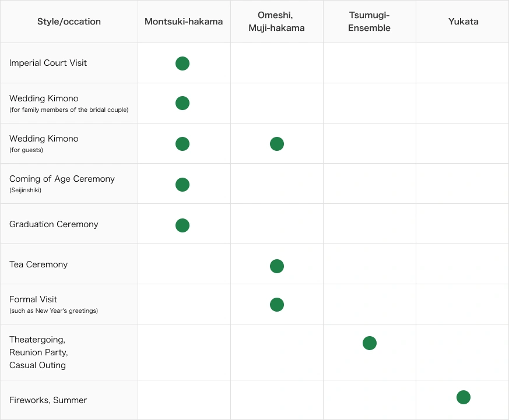Click the Yukata dot for Fireworks, Summer
The height and width of the screenshot is (420, 509).
click(464, 397)
